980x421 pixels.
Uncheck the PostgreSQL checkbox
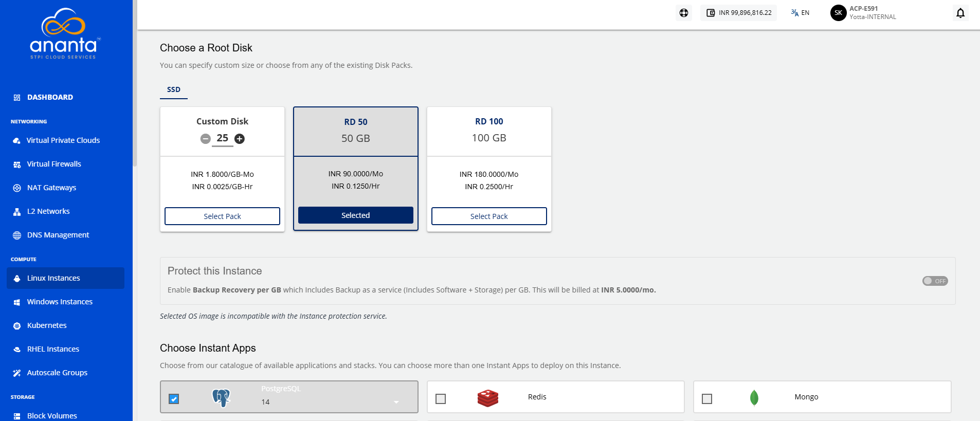(x=174, y=399)
